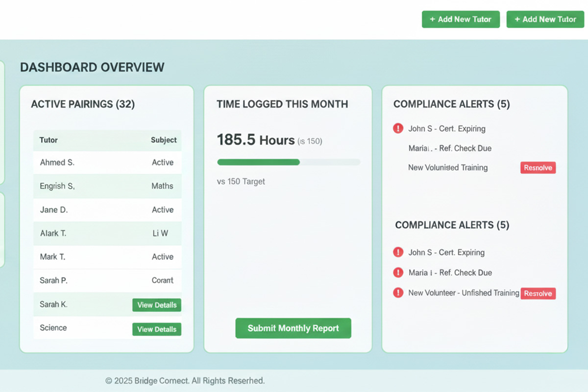Screen dimensions: 588x392
Task: Click alert icon beside John S in lower alerts list
Action: (398, 252)
